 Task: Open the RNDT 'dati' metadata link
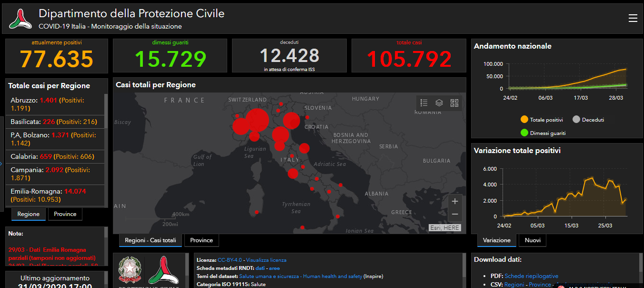point(260,268)
